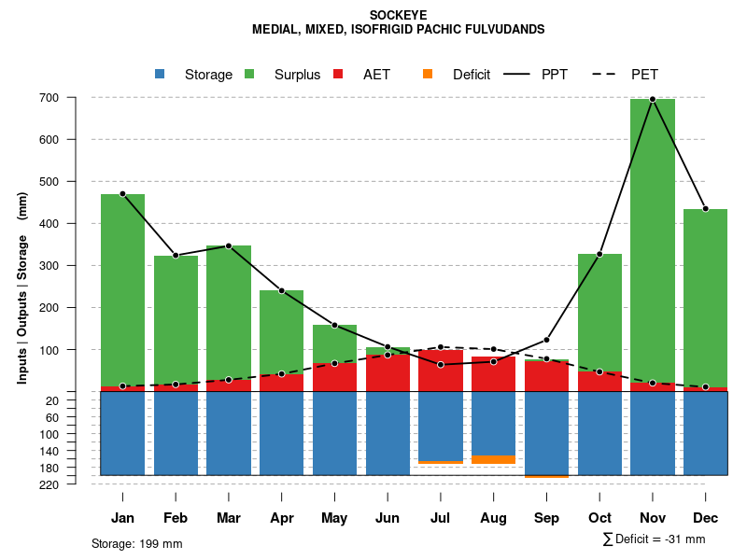Viewport: 747px width, 560px height.
Task: Click the December PPT data point
Action: 705,209
